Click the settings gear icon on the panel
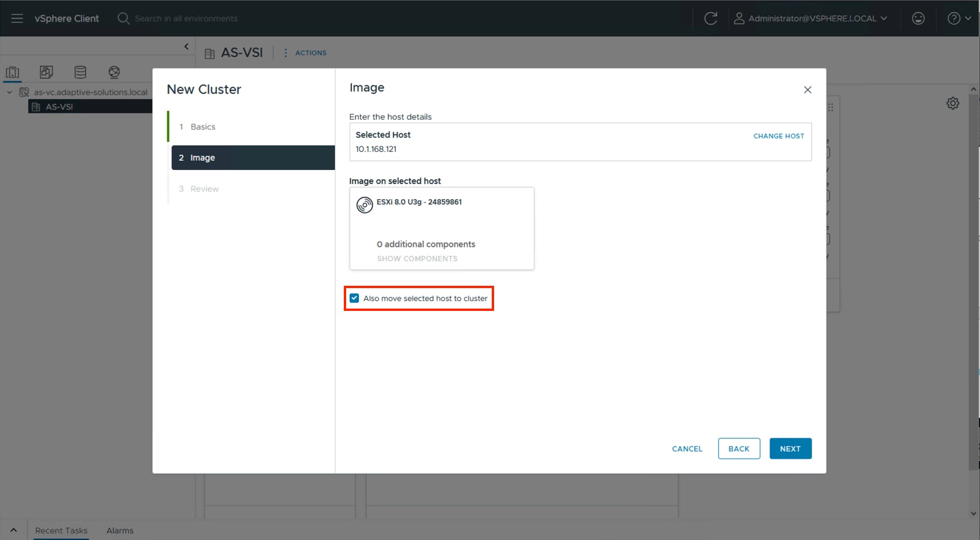 953,103
